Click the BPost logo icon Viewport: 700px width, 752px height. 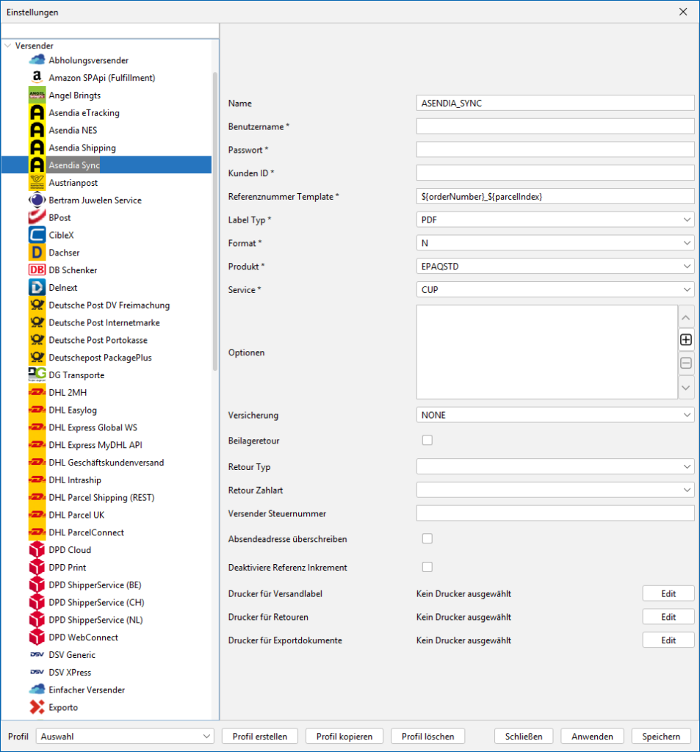coord(37,217)
